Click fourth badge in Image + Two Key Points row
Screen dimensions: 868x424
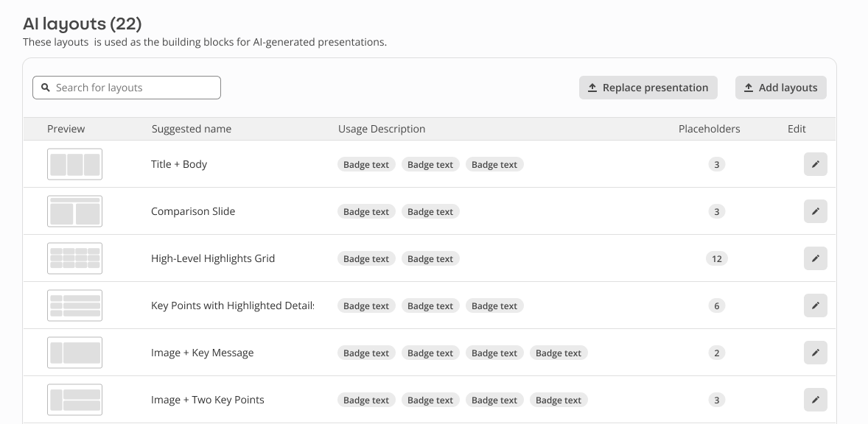pyautogui.click(x=559, y=400)
